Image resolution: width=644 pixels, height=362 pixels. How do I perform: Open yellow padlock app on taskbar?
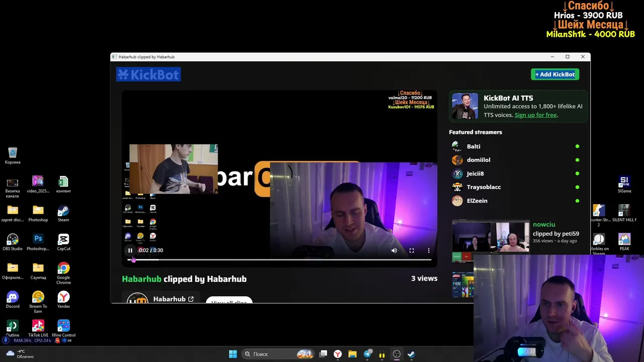tap(382, 354)
